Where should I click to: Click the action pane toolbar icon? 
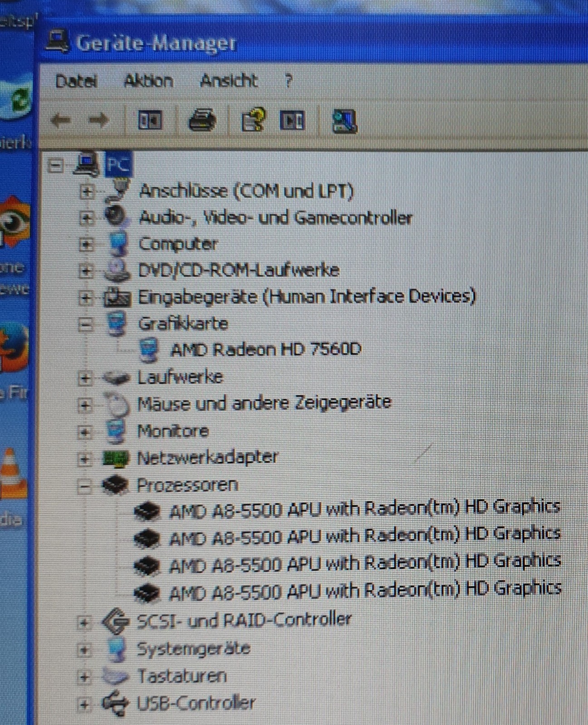point(292,121)
